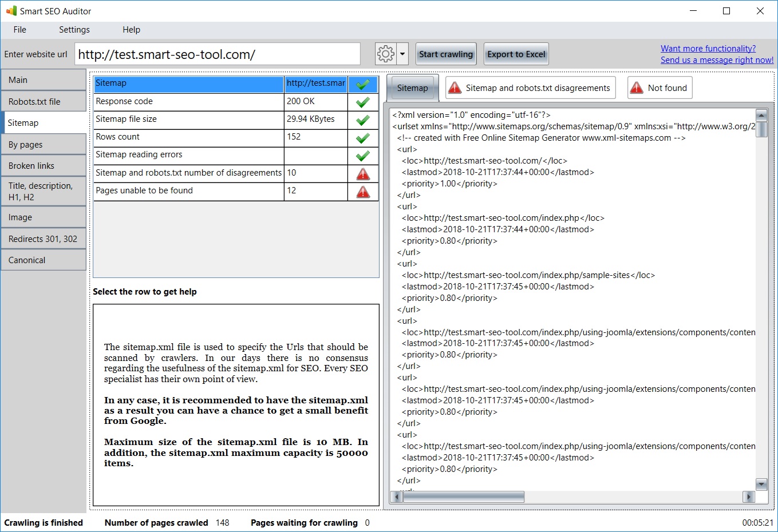The image size is (778, 532).
Task: Click the 152 rows count value
Action: tap(316, 138)
